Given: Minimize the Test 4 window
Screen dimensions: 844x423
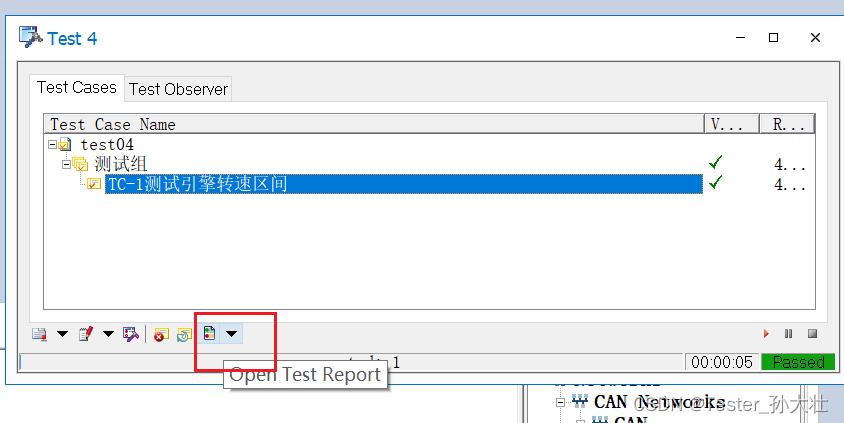Looking at the screenshot, I should 741,38.
